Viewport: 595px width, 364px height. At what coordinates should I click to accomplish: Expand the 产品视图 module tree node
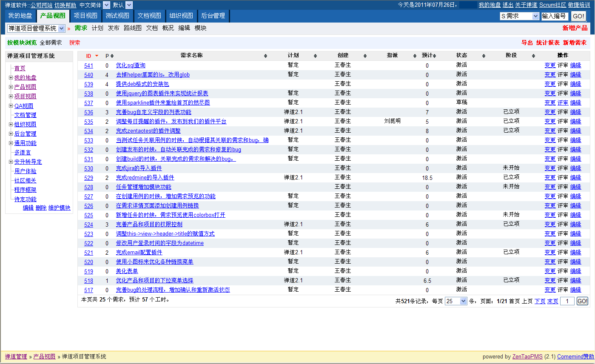tap(11, 87)
